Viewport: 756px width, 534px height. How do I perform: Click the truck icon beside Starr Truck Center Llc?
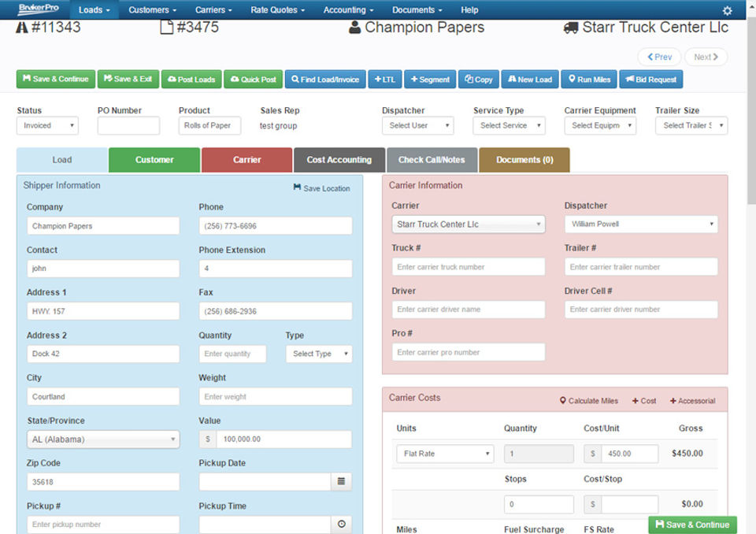571,28
